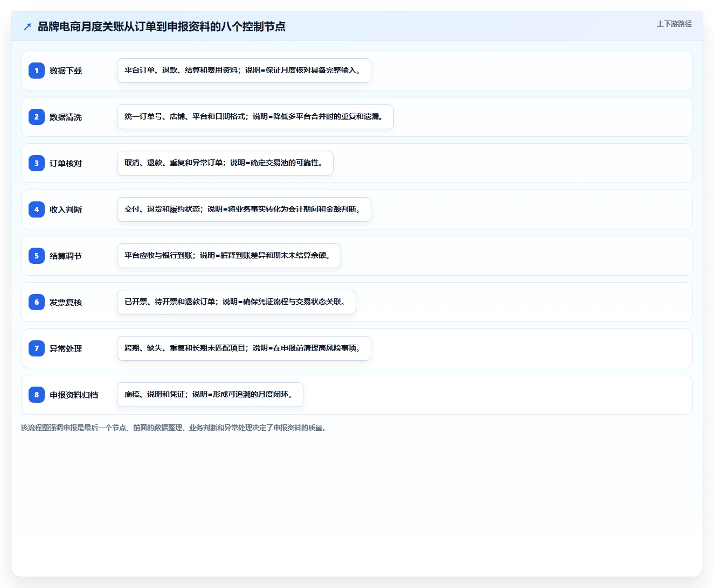Click description box starting 取消、退款、重复和异常订单
This screenshot has width=714, height=588.
click(225, 163)
